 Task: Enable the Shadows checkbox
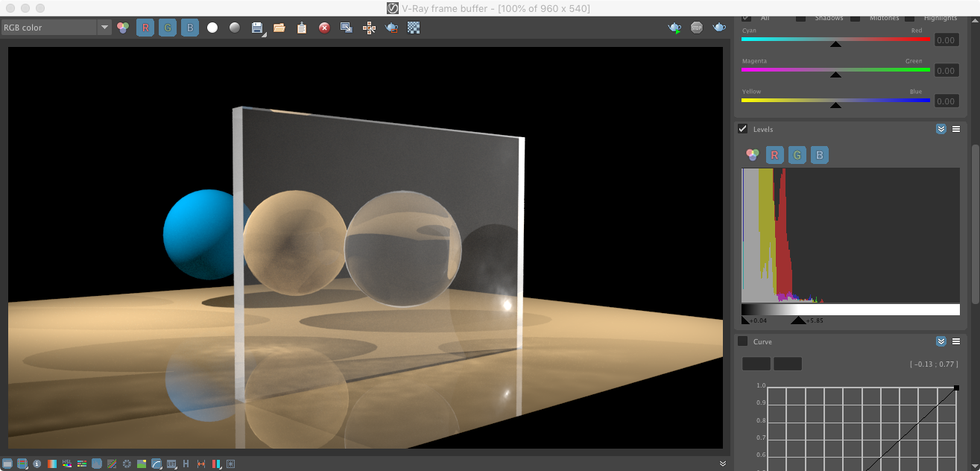pyautogui.click(x=800, y=17)
